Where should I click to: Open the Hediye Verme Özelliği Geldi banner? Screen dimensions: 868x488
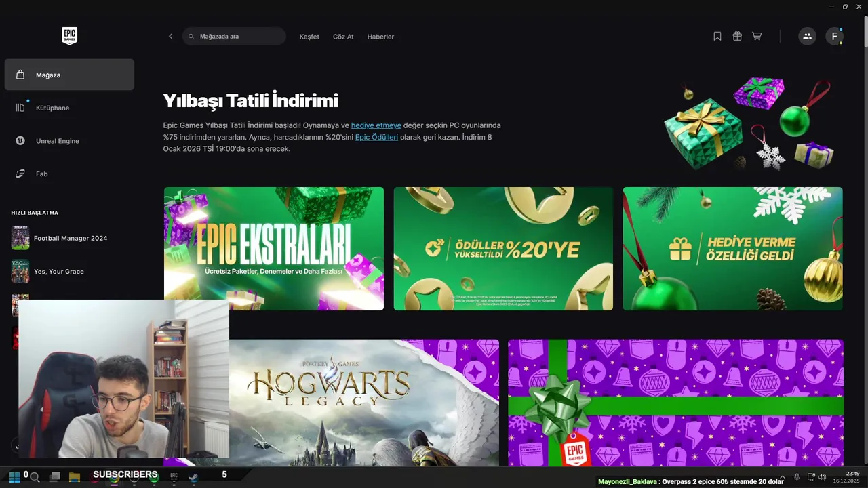point(733,249)
